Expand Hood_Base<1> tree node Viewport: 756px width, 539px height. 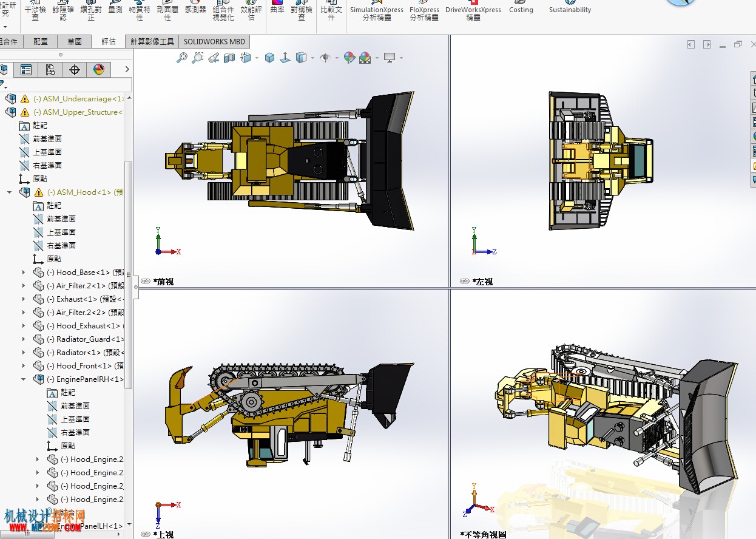point(24,272)
